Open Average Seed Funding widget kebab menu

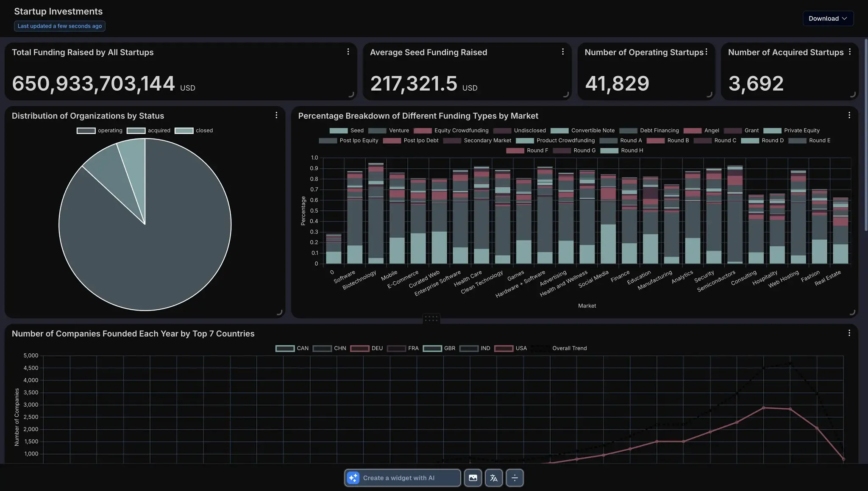coord(562,52)
